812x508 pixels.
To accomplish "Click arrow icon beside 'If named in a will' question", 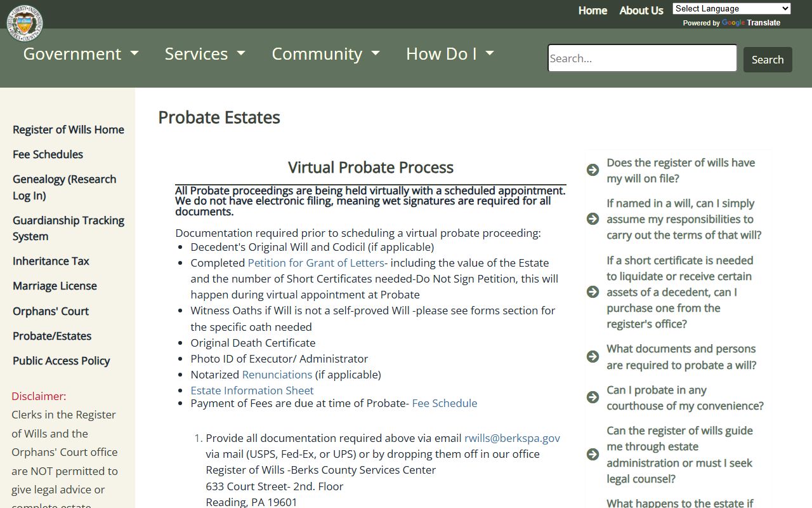I will pos(593,219).
